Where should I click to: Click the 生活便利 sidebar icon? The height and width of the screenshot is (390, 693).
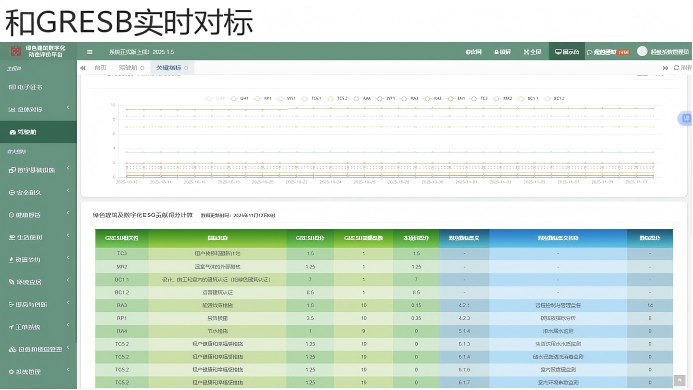coord(12,237)
